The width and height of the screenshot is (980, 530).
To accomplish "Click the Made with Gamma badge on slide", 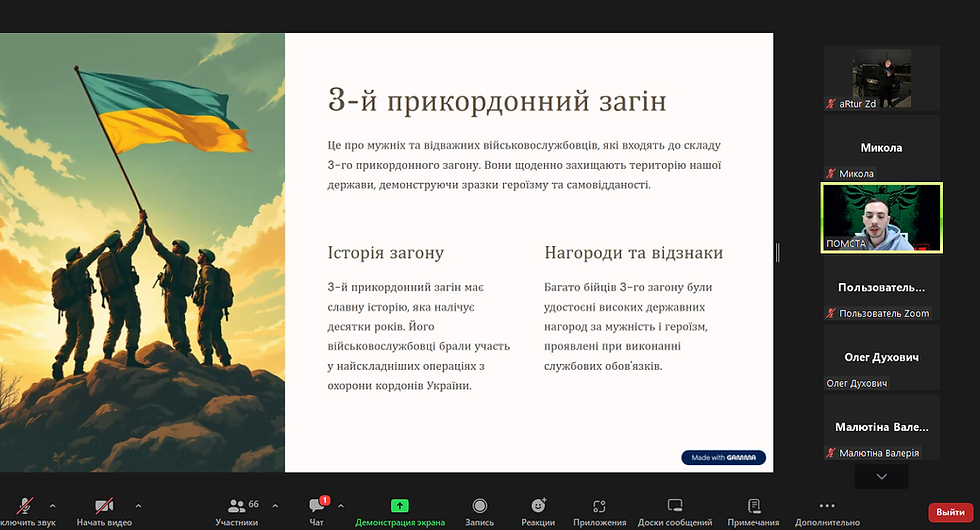I will [723, 458].
